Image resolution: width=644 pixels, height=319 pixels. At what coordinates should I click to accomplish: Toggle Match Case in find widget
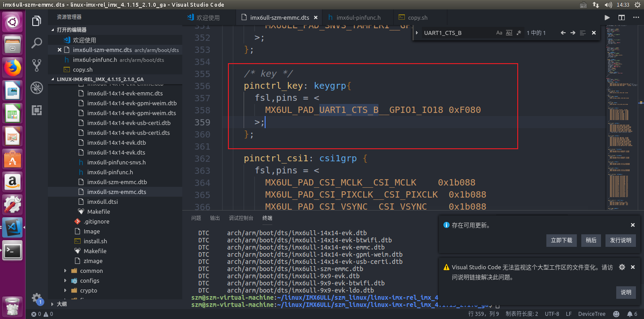(x=499, y=33)
